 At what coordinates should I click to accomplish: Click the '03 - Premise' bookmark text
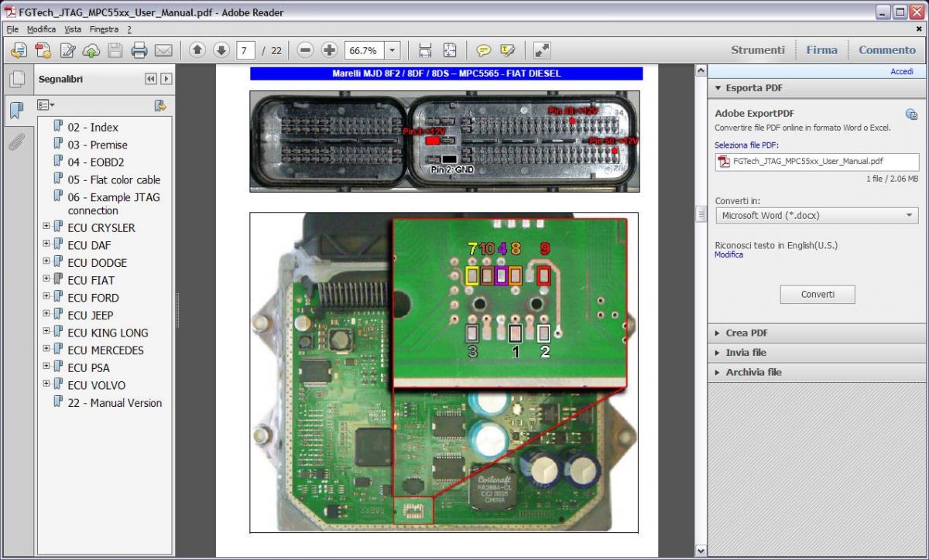(x=98, y=145)
